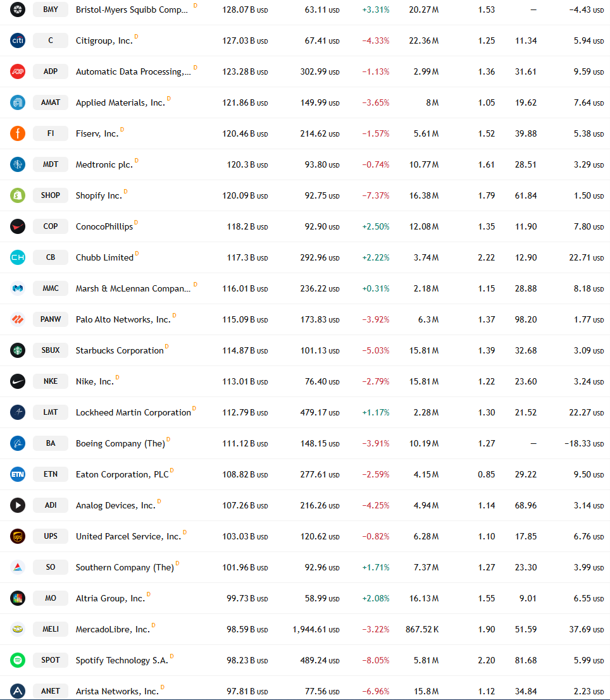Click Shopify change value −7.37%
Image resolution: width=610 pixels, height=700 pixels.
pyautogui.click(x=375, y=195)
